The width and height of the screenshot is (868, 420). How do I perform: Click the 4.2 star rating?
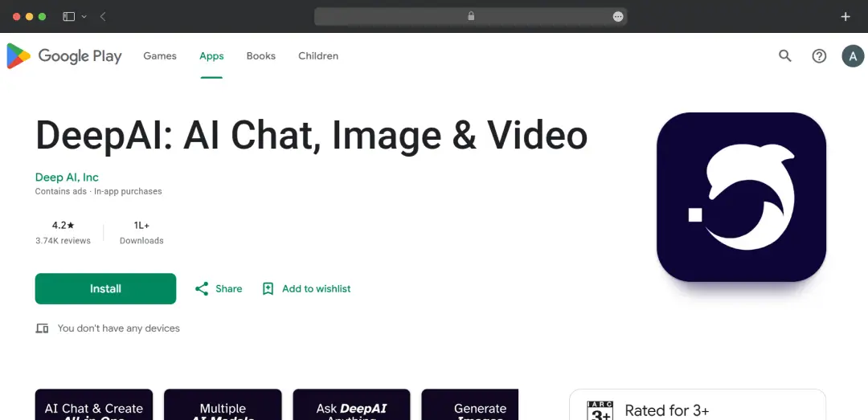click(63, 225)
